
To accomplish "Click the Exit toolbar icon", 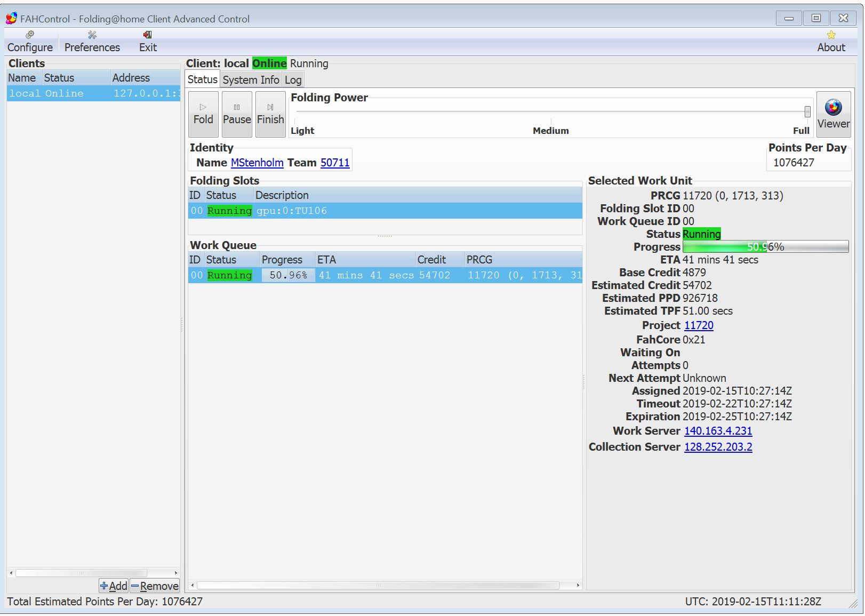I will click(x=148, y=42).
